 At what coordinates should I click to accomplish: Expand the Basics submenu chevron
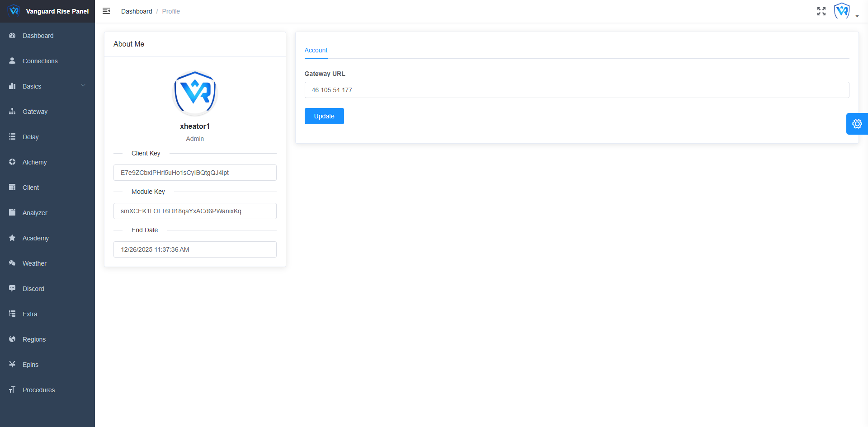click(x=83, y=86)
